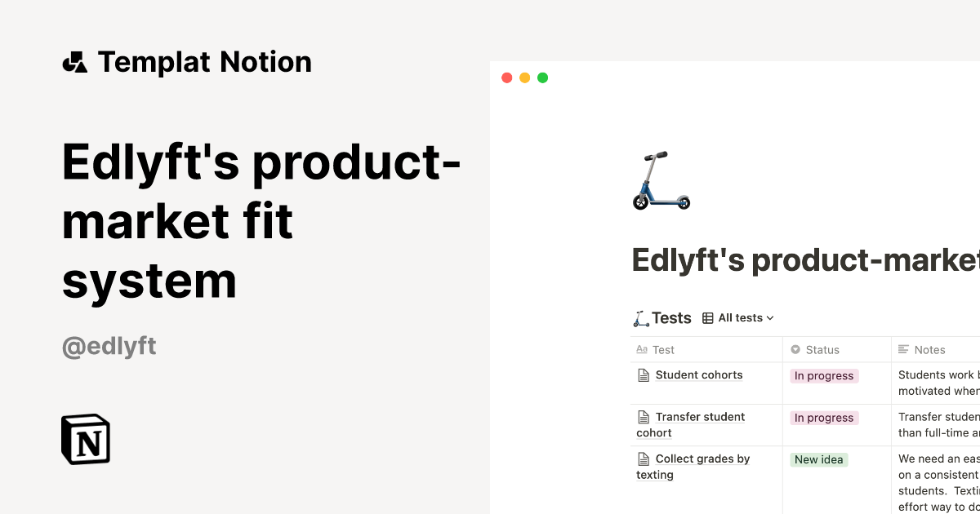Click the page icon beside Collect grades by texting
Screen dimensions: 980x514
(643, 459)
